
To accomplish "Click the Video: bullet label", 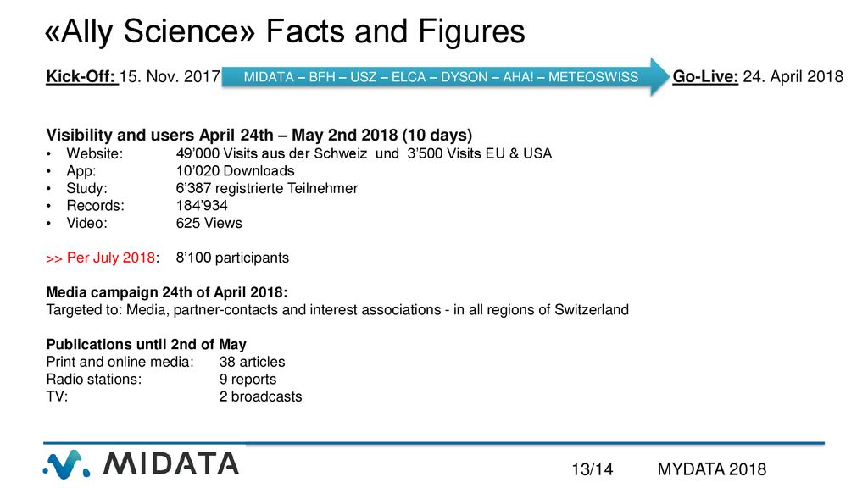I will (x=87, y=223).
